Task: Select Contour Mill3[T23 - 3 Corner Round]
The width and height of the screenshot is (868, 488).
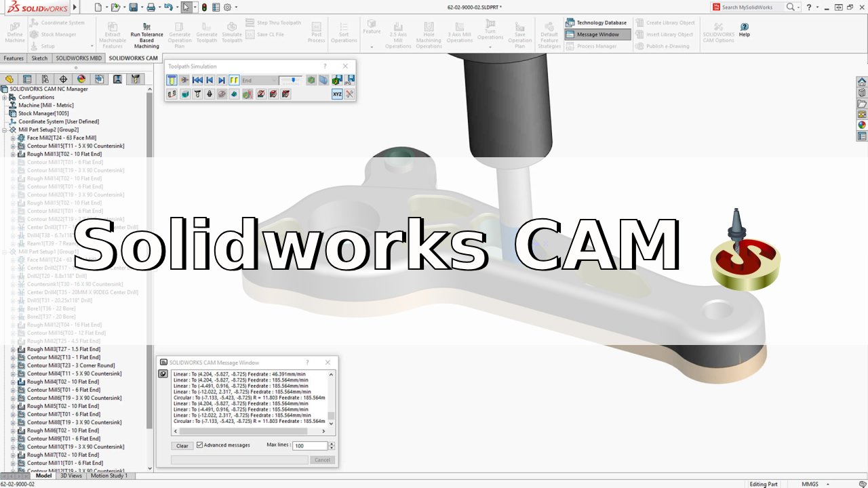Action: point(71,365)
